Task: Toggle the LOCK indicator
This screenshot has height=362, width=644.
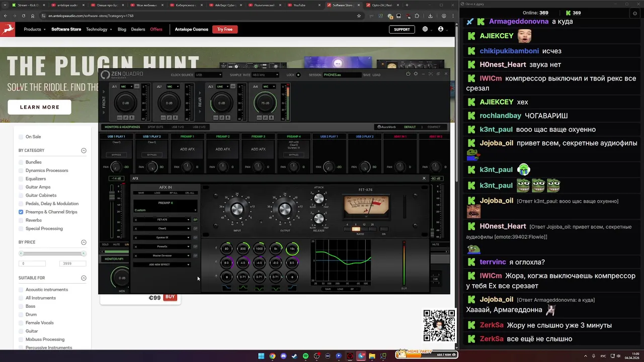Action: pos(298,75)
